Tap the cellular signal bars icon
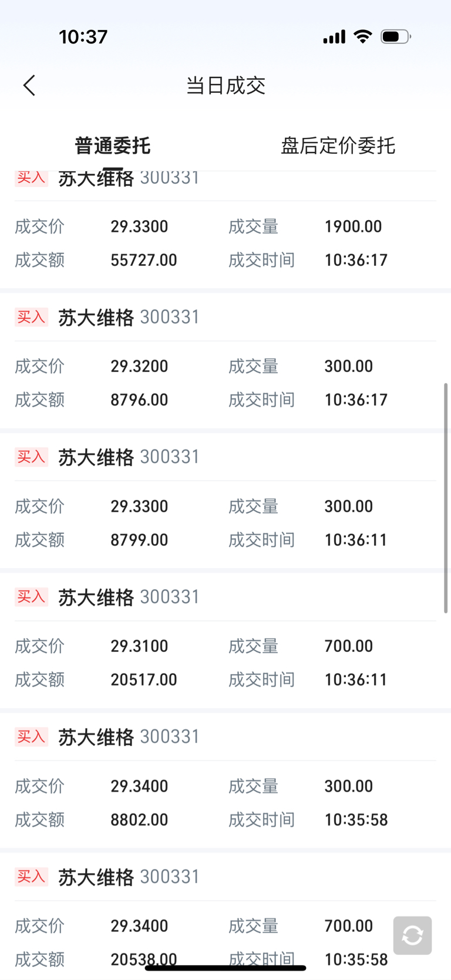The width and height of the screenshot is (451, 980). click(x=334, y=38)
